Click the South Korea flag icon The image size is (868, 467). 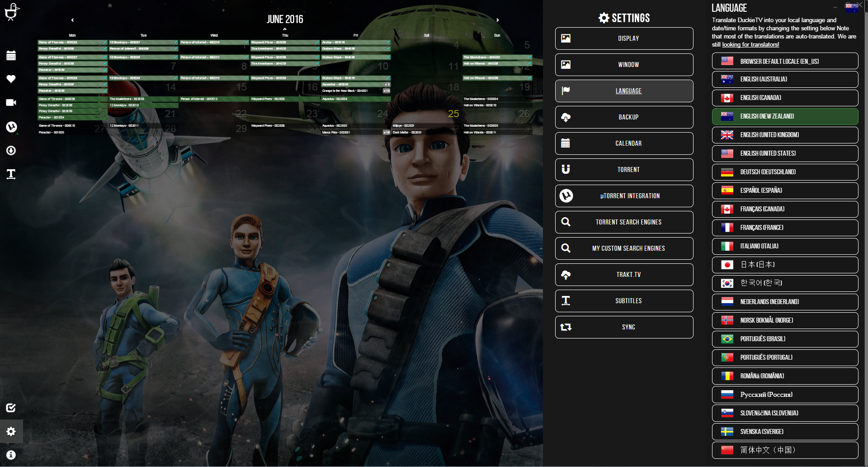click(x=727, y=283)
